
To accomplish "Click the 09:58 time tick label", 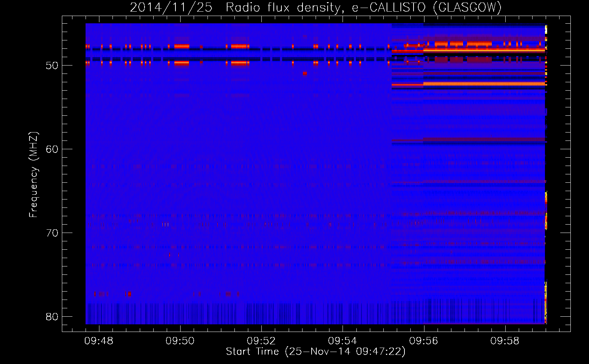I will 505,341.
